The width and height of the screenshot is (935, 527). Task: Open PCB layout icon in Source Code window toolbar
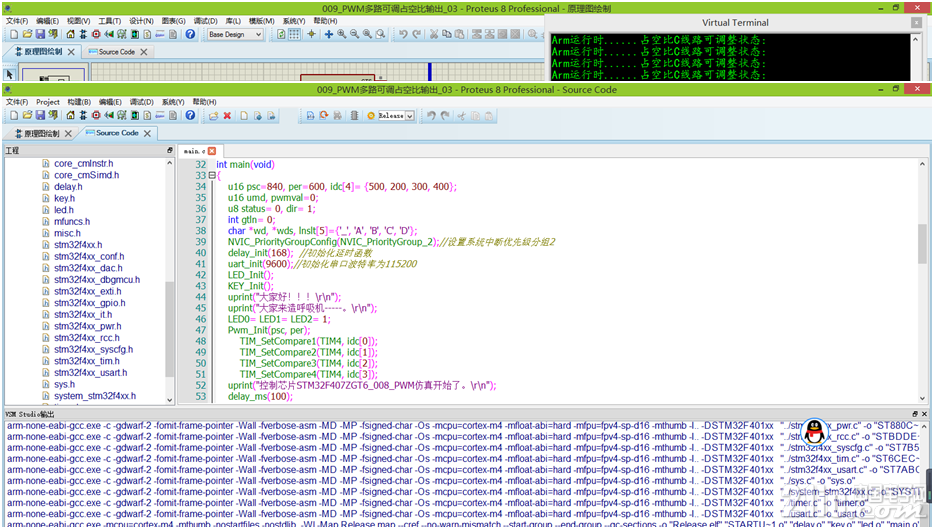[96, 116]
